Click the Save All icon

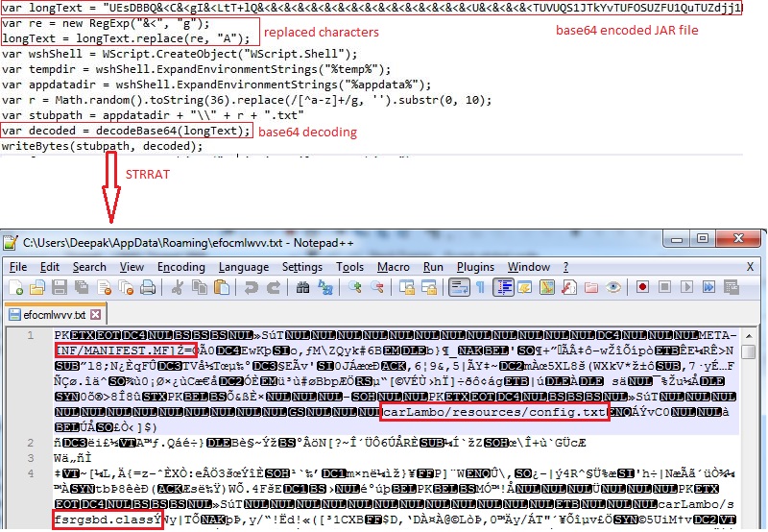[x=82, y=287]
